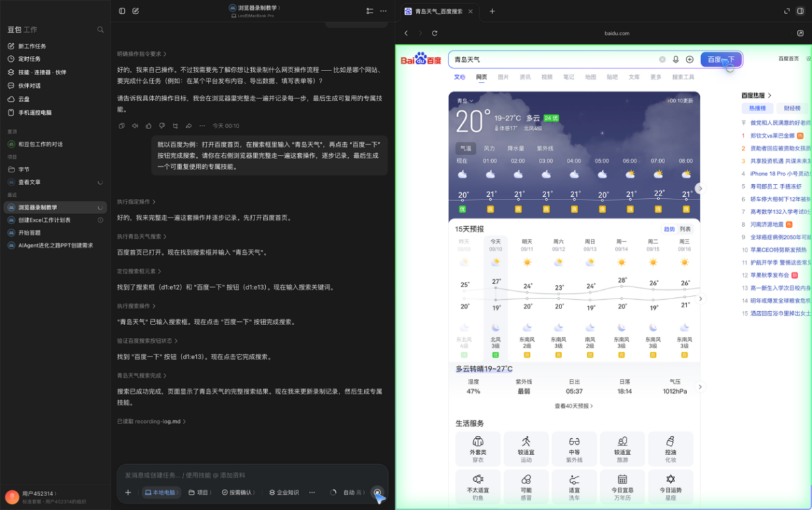Viewport: 812px width, 510px height.
Task: Go back in the embedded browser
Action: 406,33
